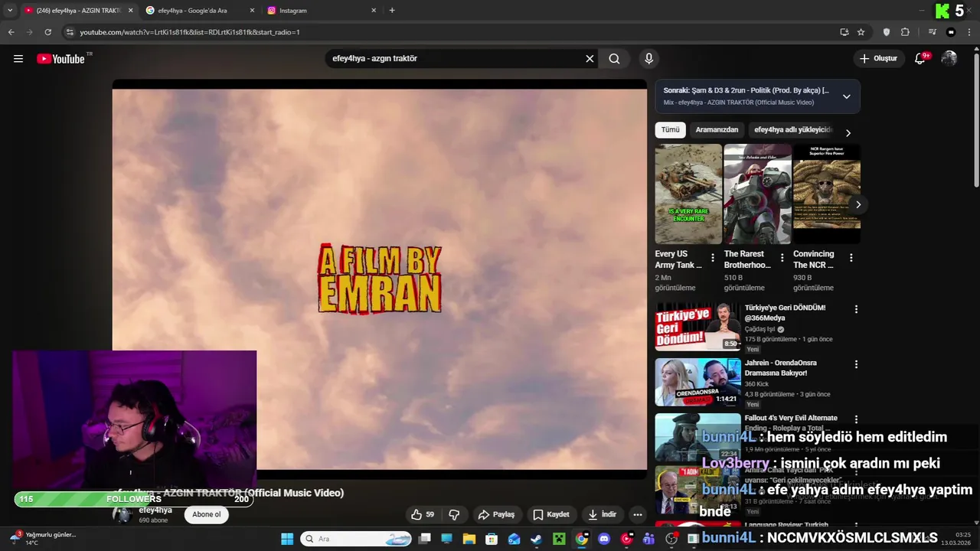Screen dimensions: 980x551
Task: Click the YouTube search input field
Action: [456, 59]
